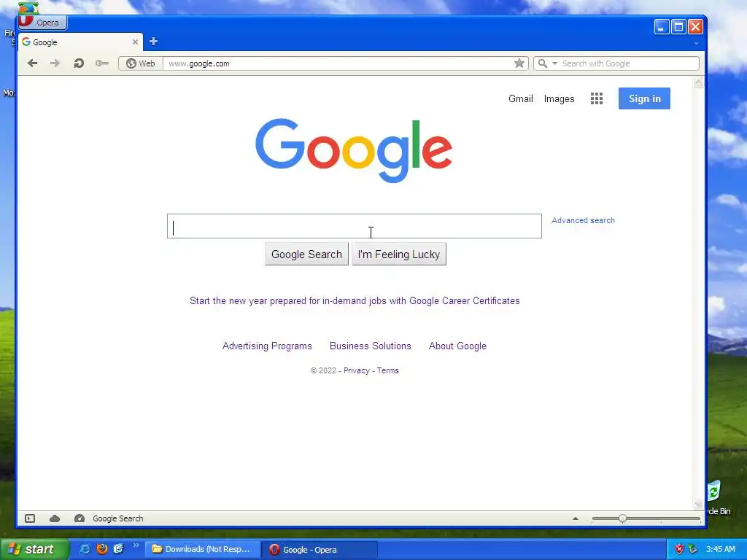Screen dimensions: 747x560
Task: Focus the www.google.com address field
Action: click(337, 63)
